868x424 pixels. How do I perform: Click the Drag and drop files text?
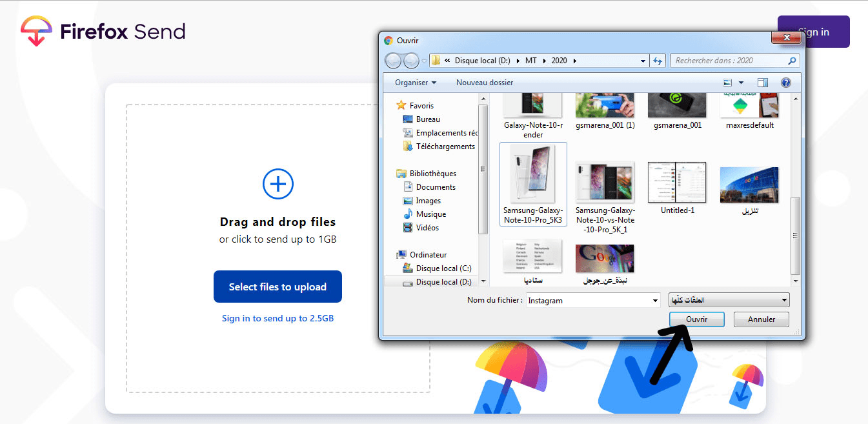tap(278, 222)
